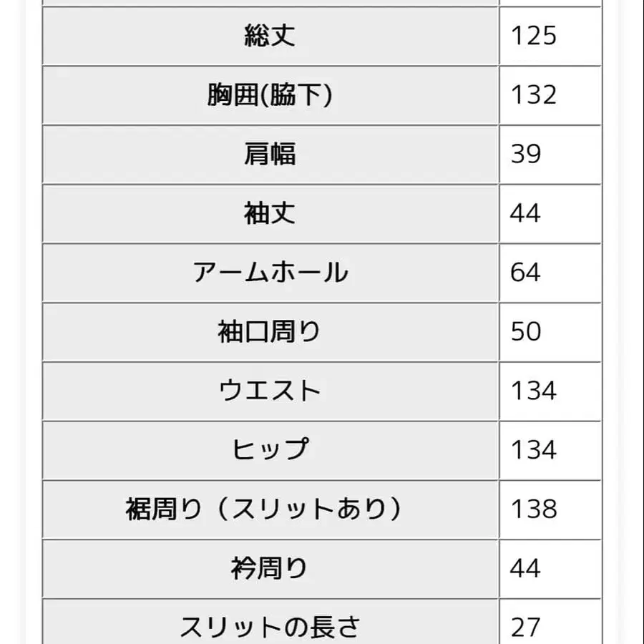Viewport: 644px width, 644px height.
Task: Select the 132 measurement value
Action: click(534, 95)
